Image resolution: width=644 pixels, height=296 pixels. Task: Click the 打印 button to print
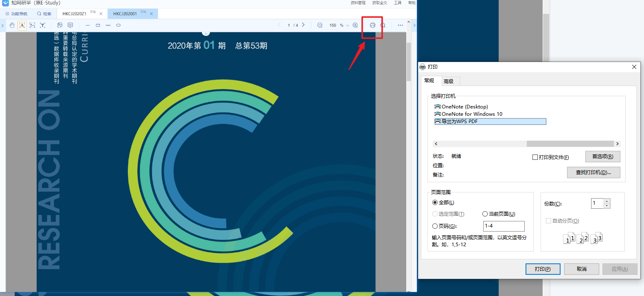(x=543, y=269)
